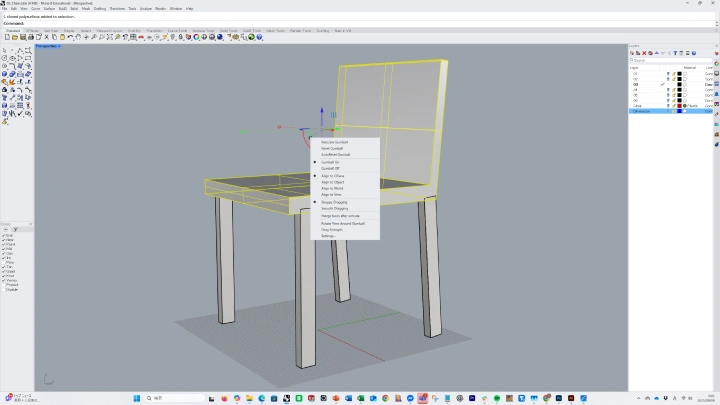Enable the Disable osnap checkbox
This screenshot has height=405, width=720.
4,290
